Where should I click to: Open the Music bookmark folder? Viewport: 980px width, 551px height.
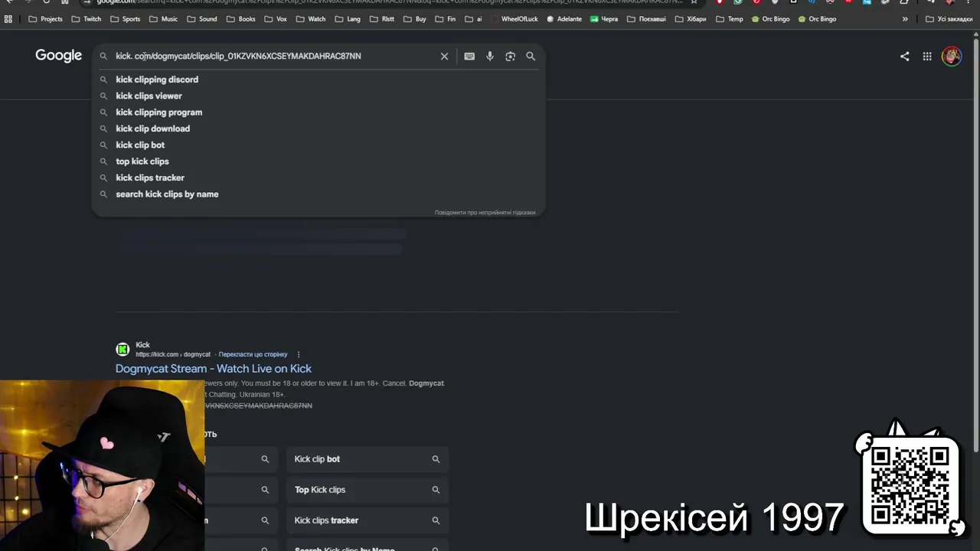click(x=163, y=19)
